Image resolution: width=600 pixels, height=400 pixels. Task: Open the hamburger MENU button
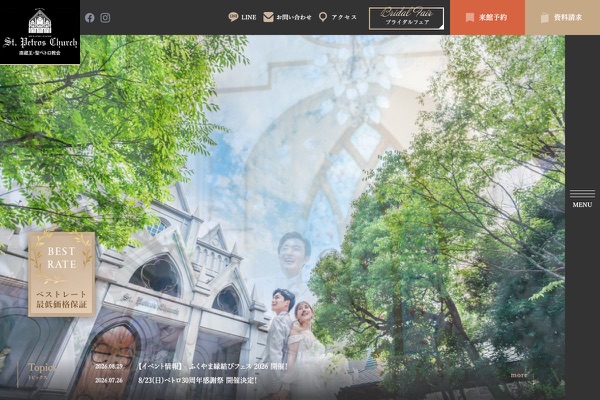pos(582,199)
